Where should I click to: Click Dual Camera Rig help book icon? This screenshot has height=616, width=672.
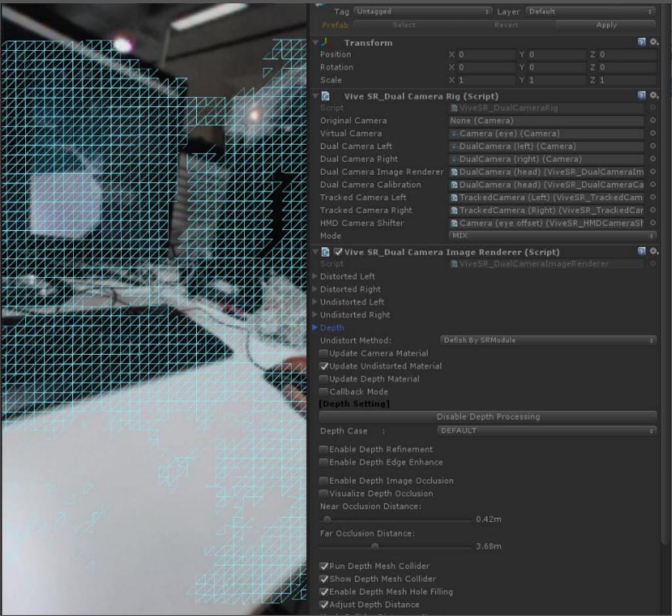pyautogui.click(x=642, y=96)
